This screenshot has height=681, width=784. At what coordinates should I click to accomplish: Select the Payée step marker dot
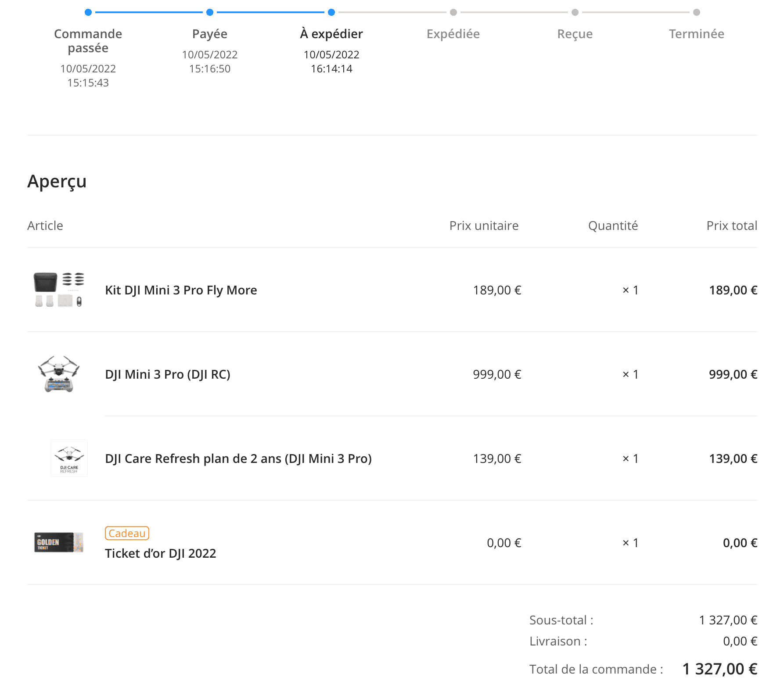[x=210, y=12]
